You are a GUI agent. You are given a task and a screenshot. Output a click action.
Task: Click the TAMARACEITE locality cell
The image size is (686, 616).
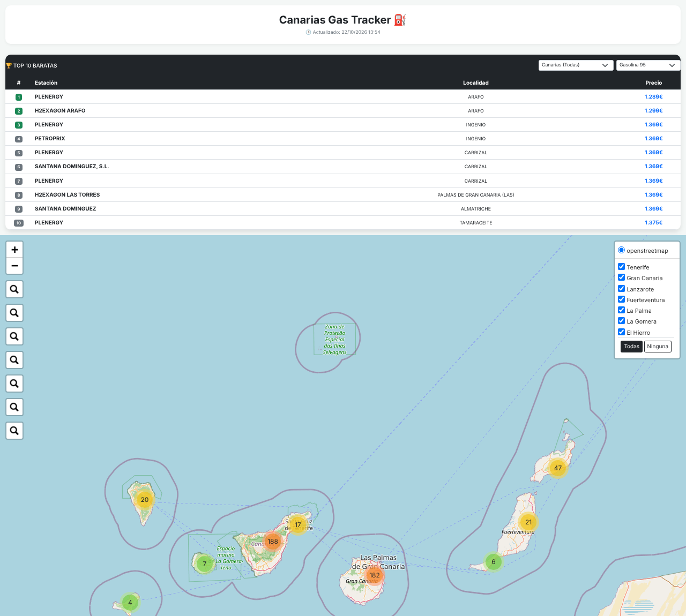(476, 223)
